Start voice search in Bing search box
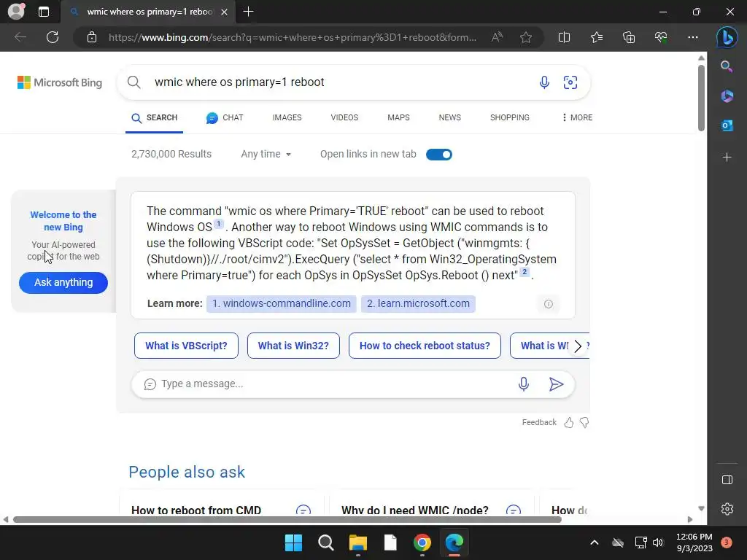The width and height of the screenshot is (747, 560). click(544, 82)
